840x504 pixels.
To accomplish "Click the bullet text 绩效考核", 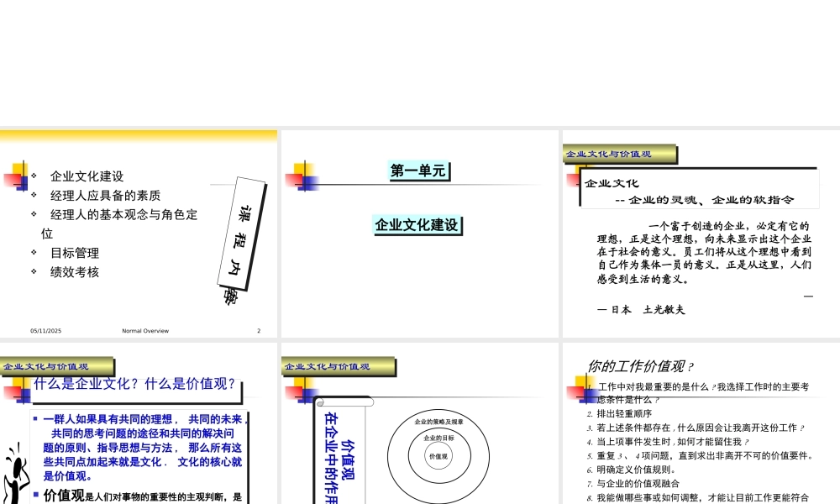I will tap(75, 272).
